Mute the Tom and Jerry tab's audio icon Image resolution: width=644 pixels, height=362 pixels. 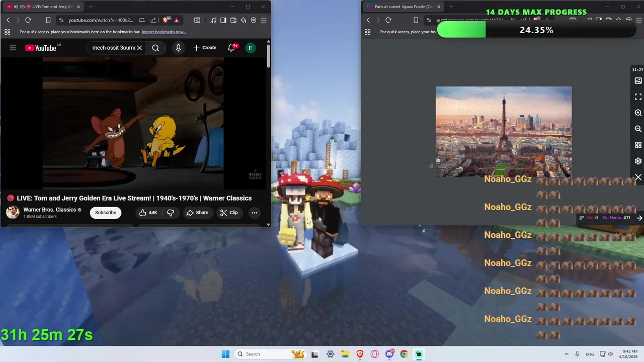pos(16,7)
